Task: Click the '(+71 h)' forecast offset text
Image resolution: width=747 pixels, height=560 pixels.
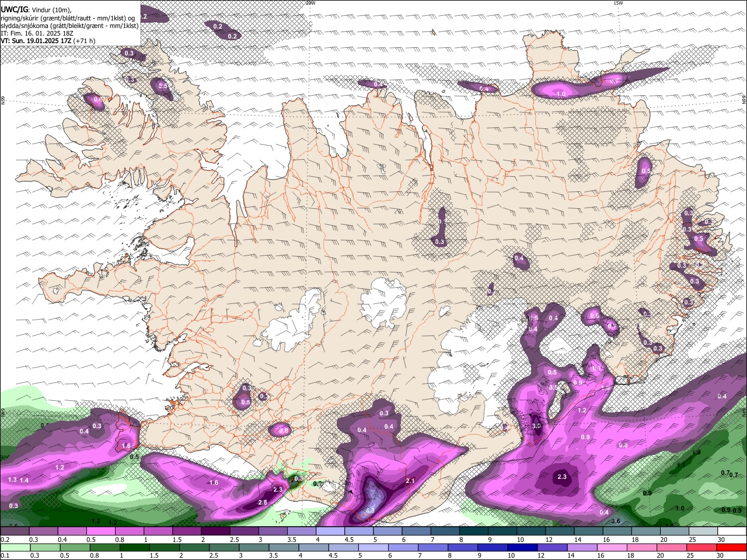Action: click(x=84, y=41)
